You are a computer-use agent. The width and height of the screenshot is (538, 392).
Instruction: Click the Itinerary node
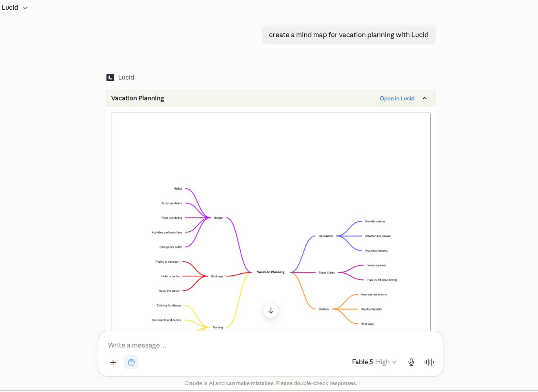pos(324,309)
